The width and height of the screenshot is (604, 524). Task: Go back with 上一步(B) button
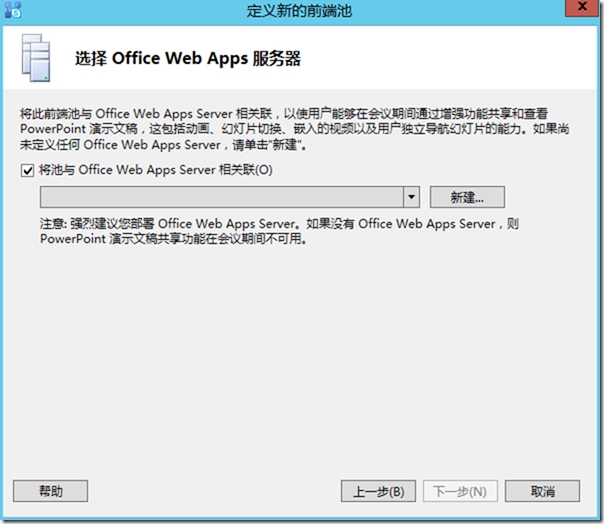[378, 491]
